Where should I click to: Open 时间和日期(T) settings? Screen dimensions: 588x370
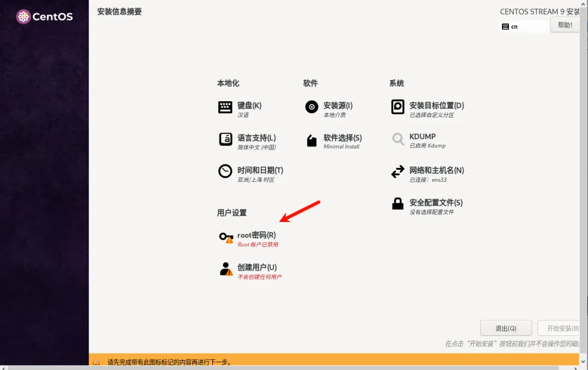260,170
